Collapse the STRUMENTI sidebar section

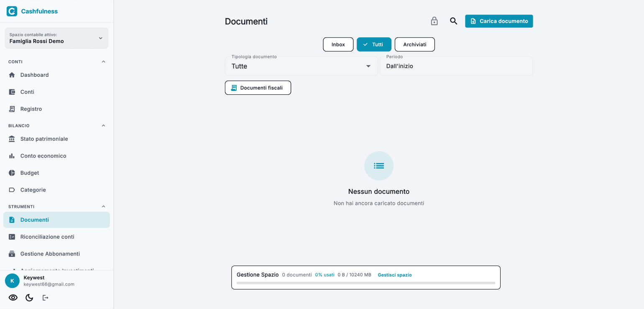pyautogui.click(x=103, y=207)
